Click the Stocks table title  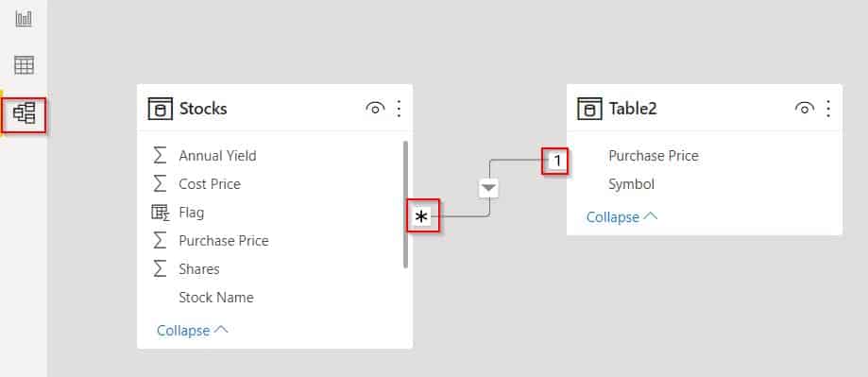pyautogui.click(x=203, y=109)
